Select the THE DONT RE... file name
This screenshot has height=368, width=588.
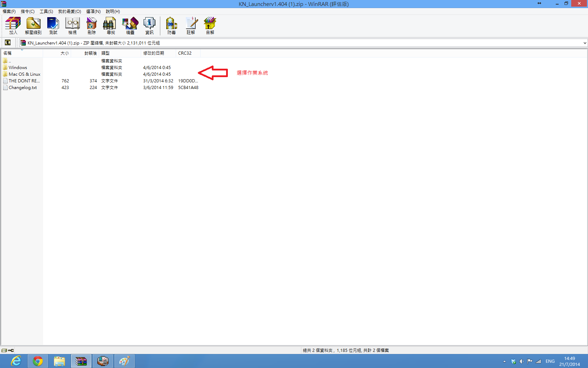[x=24, y=81]
